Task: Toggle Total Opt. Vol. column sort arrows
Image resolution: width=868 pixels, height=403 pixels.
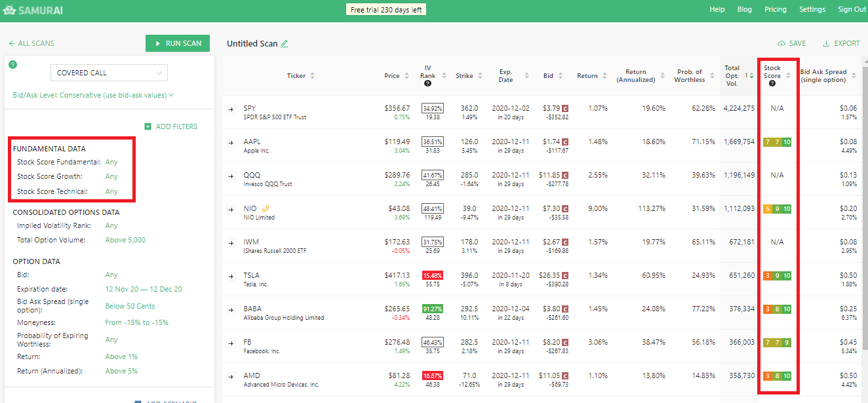Action: click(x=751, y=76)
